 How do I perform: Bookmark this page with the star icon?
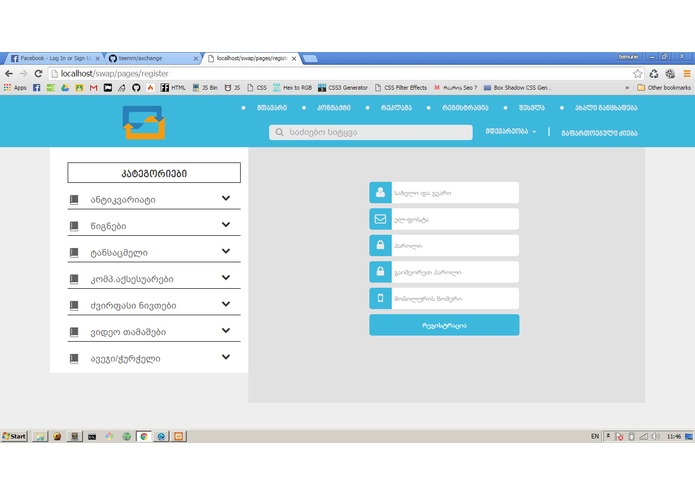(637, 74)
